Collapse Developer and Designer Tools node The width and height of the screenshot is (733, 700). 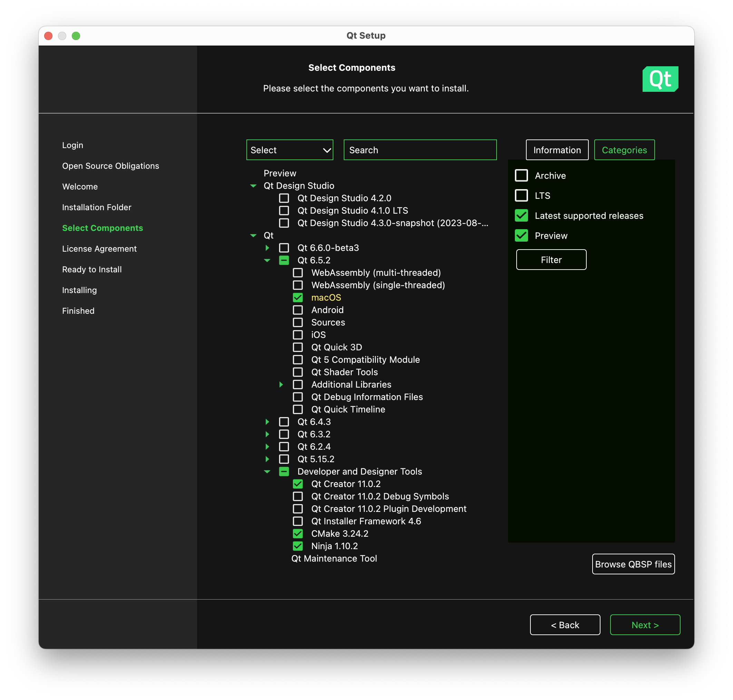(267, 471)
